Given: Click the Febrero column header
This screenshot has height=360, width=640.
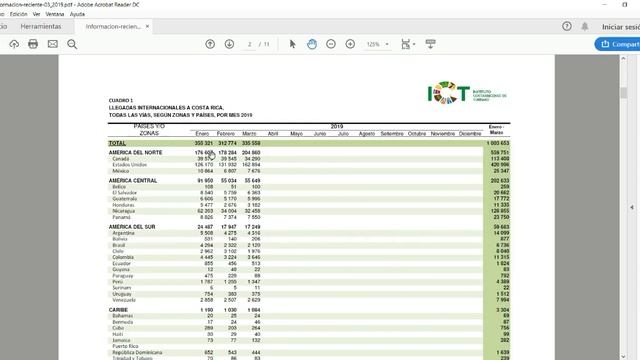Looking at the screenshot, I should [226, 133].
